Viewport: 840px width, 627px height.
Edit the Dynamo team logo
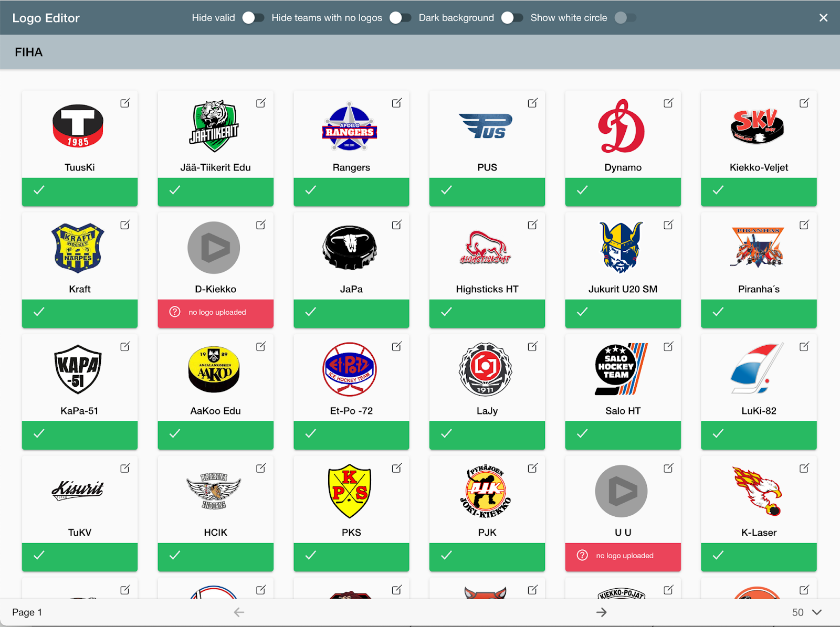tap(668, 103)
